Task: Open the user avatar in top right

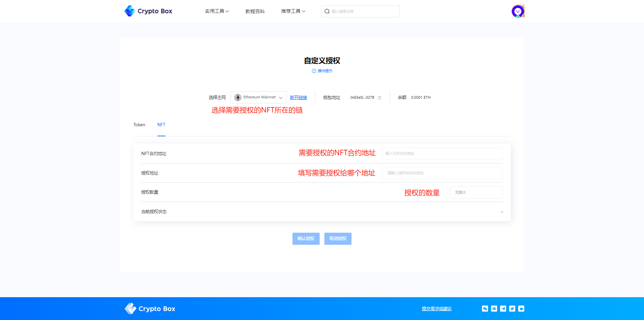Action: 518,11
